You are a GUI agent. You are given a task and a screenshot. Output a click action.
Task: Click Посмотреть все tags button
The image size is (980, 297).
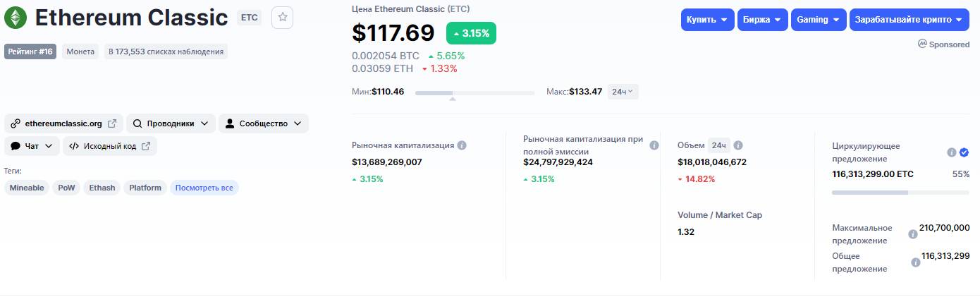[x=204, y=188]
